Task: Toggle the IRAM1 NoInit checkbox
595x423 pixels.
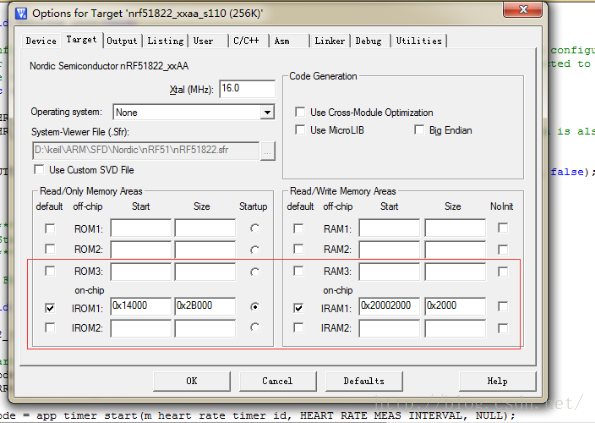Action: pos(503,306)
